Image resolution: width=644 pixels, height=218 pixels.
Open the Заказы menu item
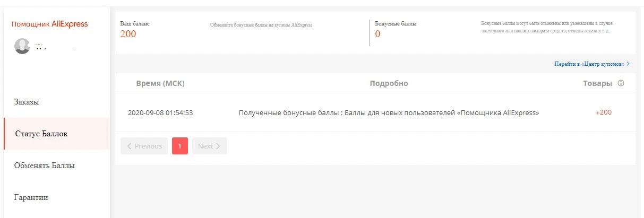pyautogui.click(x=27, y=102)
